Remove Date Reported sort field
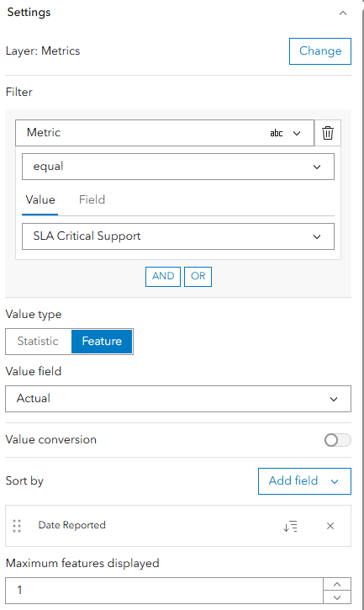This screenshot has width=364, height=610. click(330, 526)
